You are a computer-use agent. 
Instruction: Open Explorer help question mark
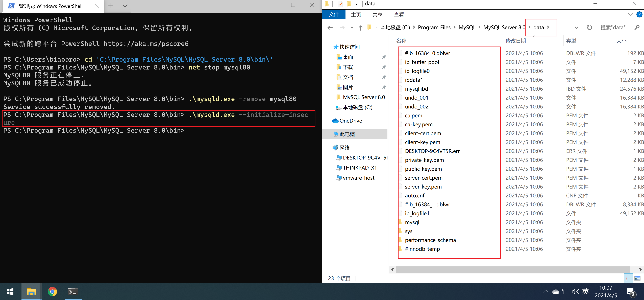point(639,14)
